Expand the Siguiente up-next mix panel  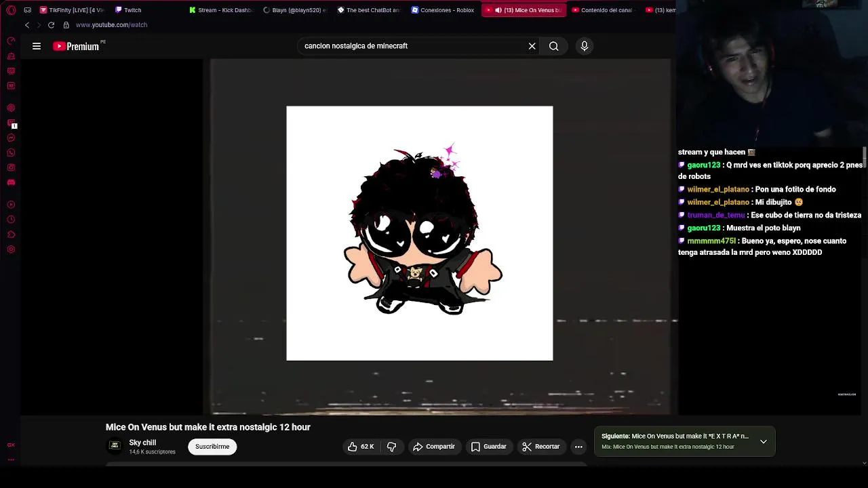[x=764, y=441]
